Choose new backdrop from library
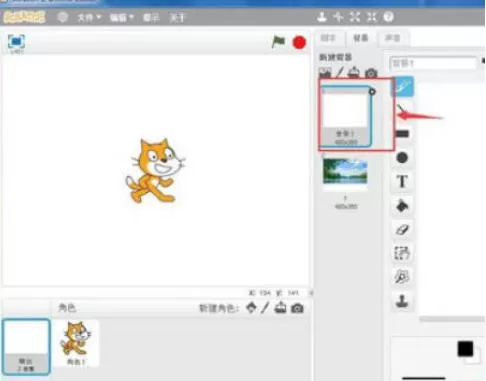The image size is (486, 381). [x=325, y=72]
